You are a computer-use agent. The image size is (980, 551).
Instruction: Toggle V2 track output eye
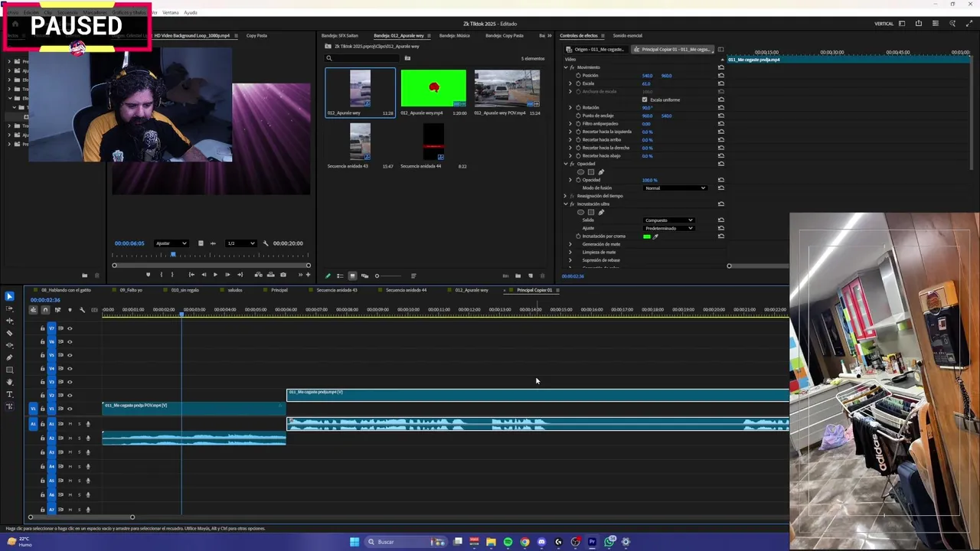click(x=70, y=395)
